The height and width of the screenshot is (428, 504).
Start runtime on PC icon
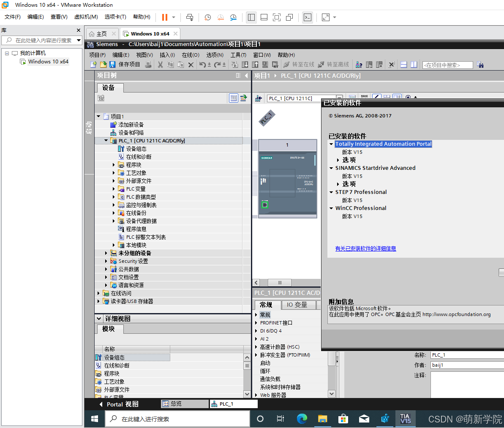tap(275, 65)
